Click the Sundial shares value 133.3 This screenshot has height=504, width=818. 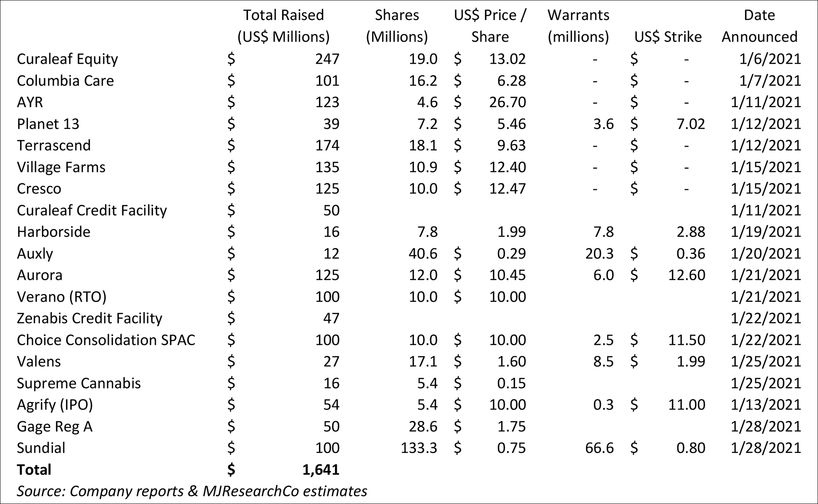click(x=419, y=448)
